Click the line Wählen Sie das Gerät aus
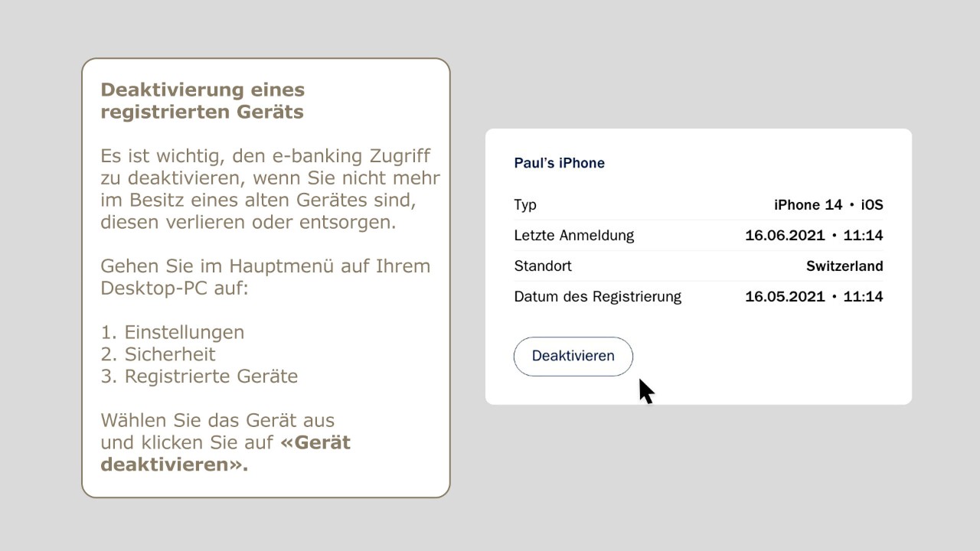This screenshot has height=551, width=980. (x=217, y=421)
